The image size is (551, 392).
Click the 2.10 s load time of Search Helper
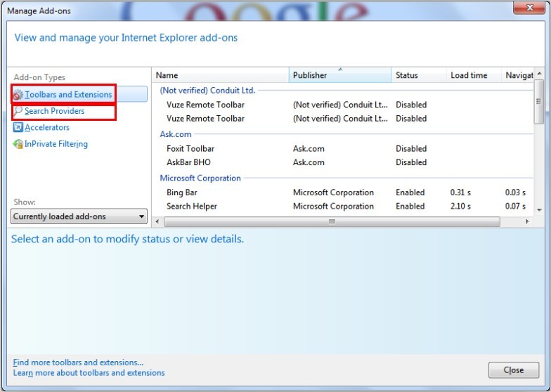tap(460, 207)
